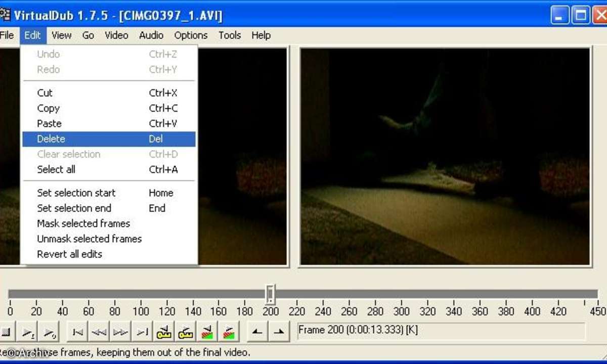Jump to the end of the video

pos(142,332)
